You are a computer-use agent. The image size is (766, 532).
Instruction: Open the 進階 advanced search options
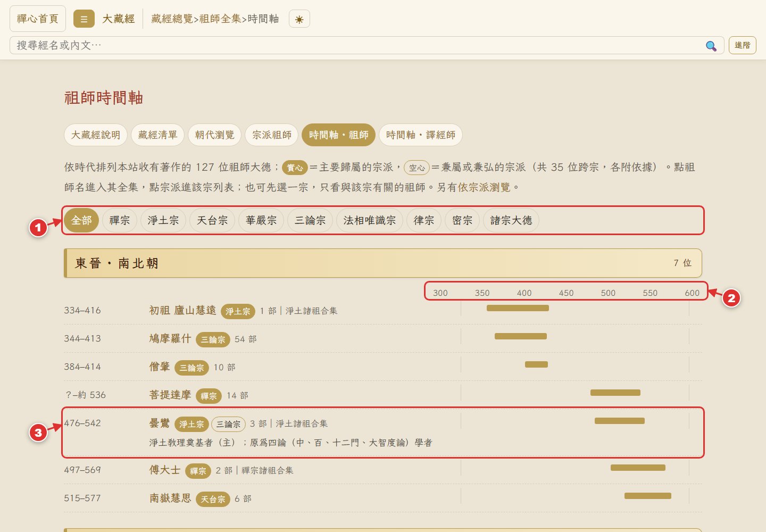pyautogui.click(x=742, y=45)
